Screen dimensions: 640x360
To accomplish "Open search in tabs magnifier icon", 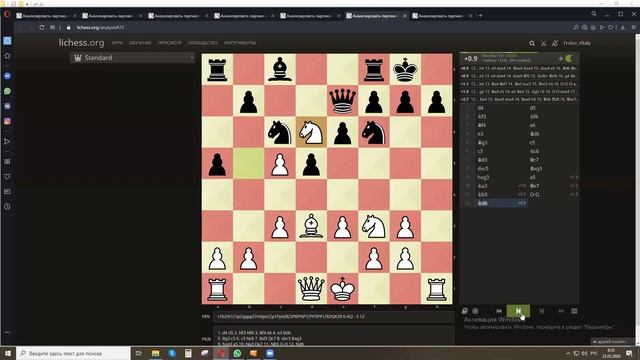I will [594, 14].
